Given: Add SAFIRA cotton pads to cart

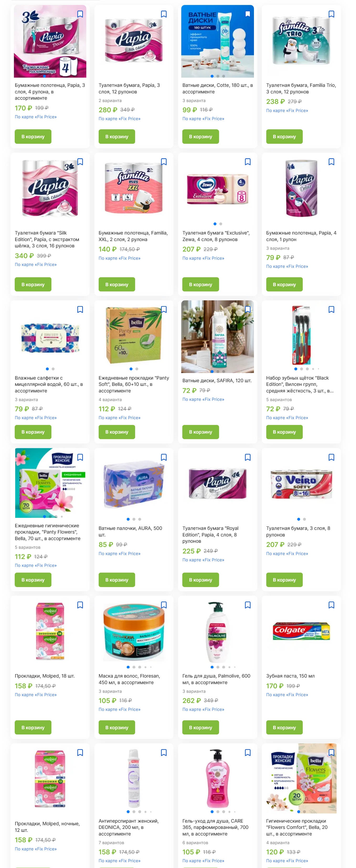Looking at the screenshot, I should click(x=201, y=432).
